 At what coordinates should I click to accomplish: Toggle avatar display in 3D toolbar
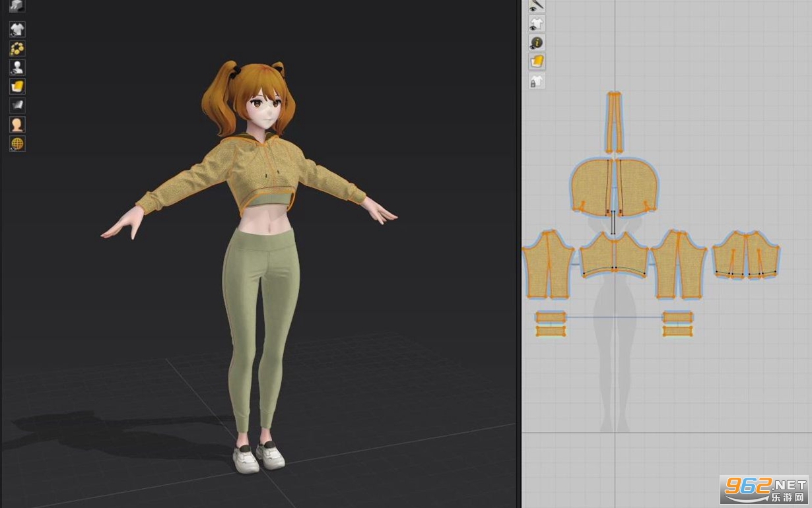17,67
